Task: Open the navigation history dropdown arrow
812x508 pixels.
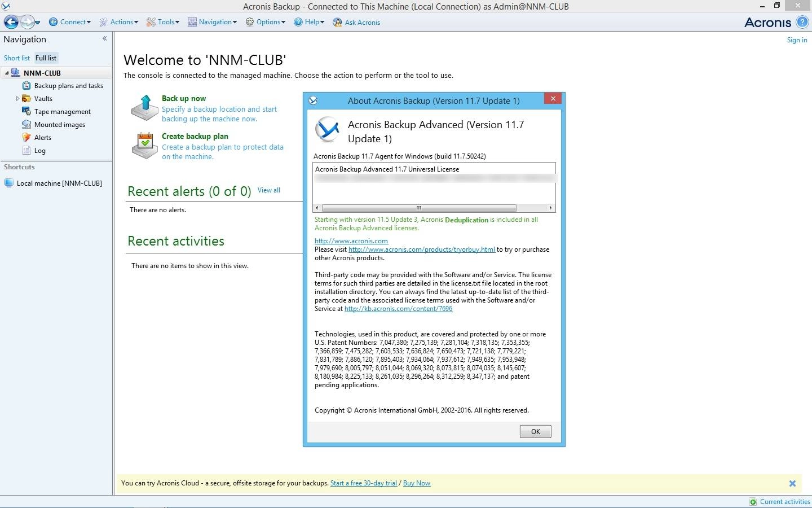Action: pos(37,23)
